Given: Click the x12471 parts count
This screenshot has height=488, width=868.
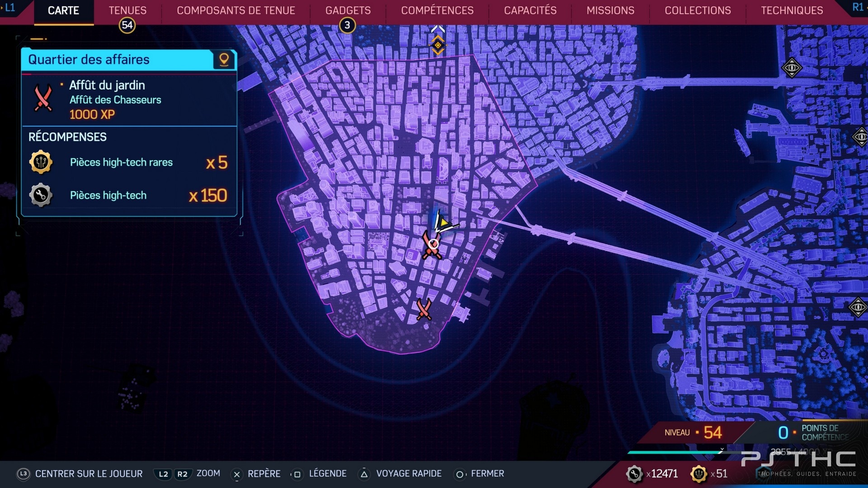Looking at the screenshot, I should tap(662, 474).
